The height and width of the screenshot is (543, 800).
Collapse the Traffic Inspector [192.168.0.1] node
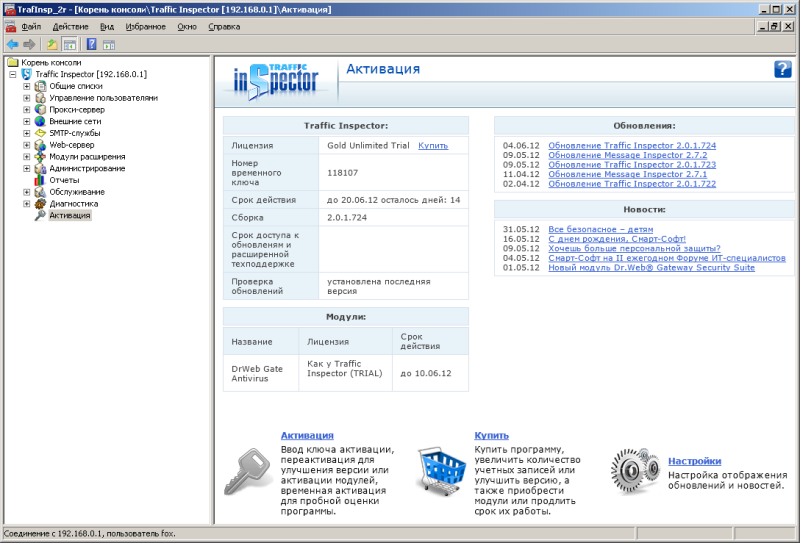coord(13,75)
